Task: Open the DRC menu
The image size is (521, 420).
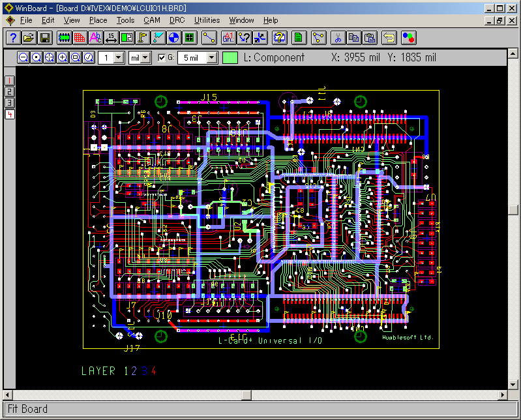Action: coord(177,20)
